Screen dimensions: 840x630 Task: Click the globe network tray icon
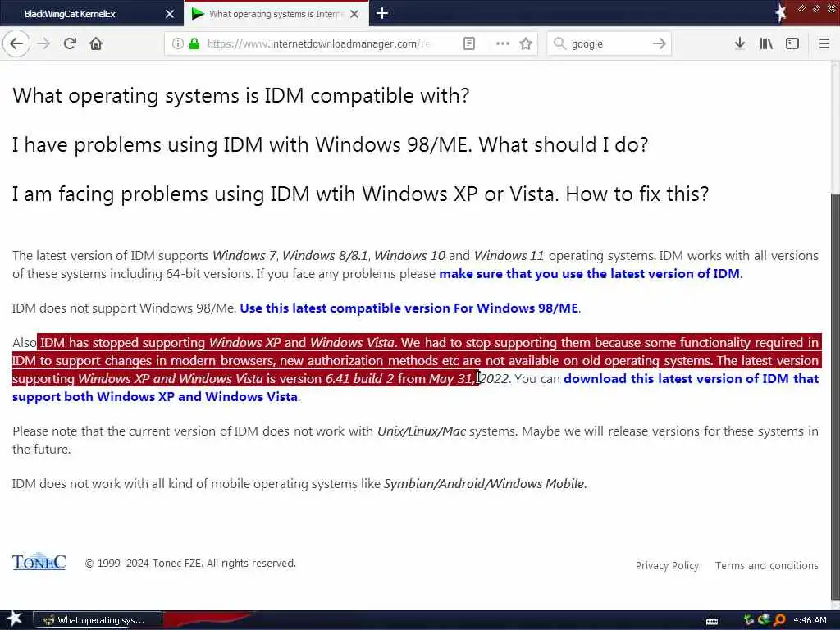764,620
